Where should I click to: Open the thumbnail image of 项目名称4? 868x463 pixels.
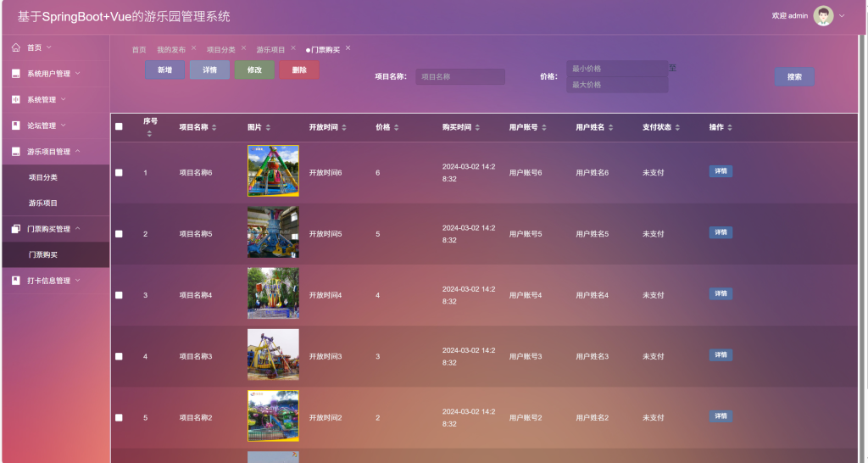[x=274, y=293]
